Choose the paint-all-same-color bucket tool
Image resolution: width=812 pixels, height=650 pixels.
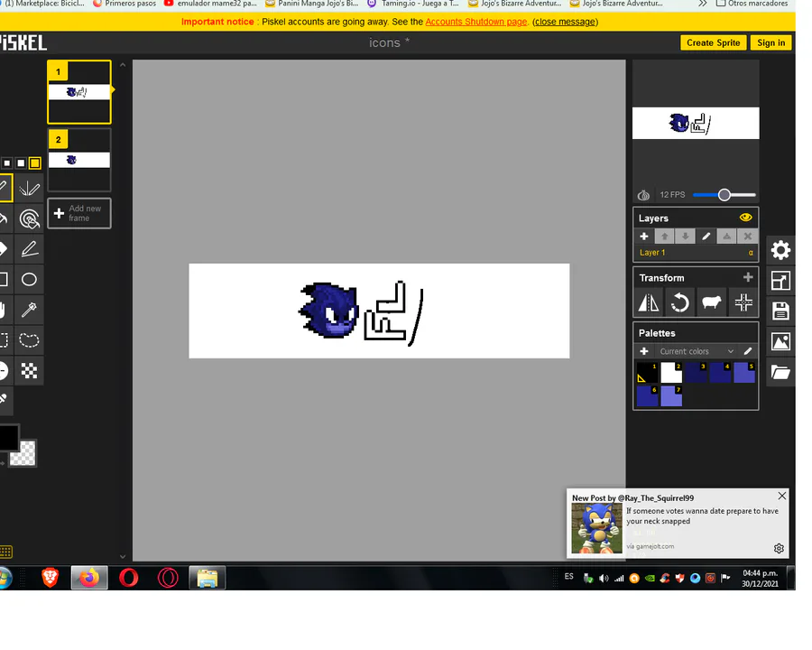tap(29, 218)
